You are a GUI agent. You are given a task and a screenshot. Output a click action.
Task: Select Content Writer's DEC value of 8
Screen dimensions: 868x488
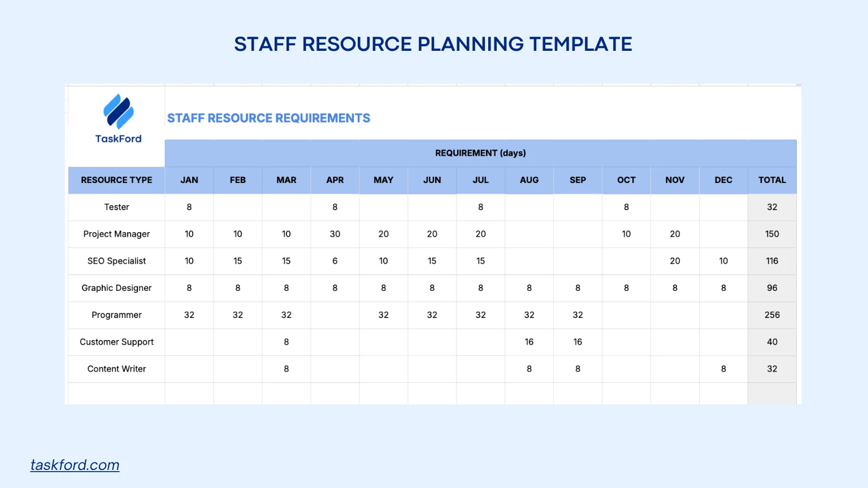724,369
